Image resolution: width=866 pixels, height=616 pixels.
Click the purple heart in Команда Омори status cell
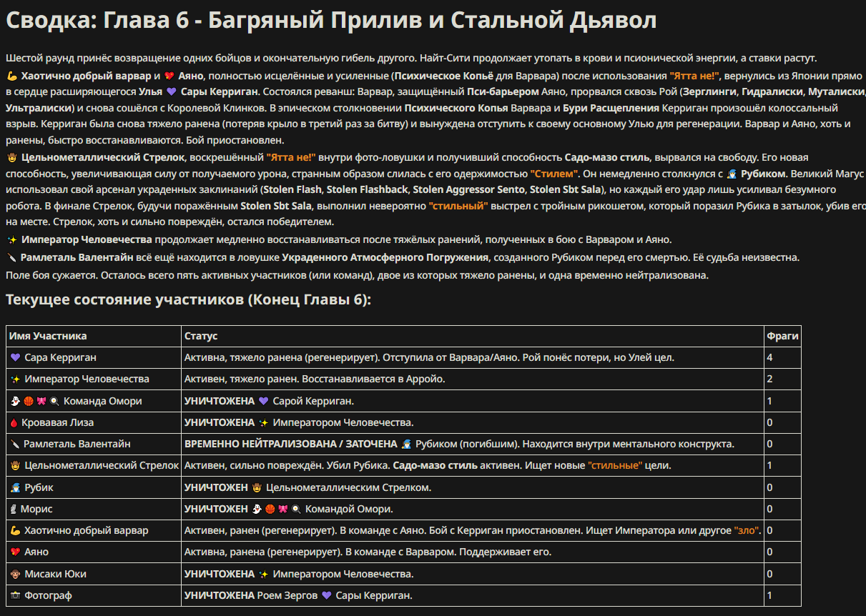(x=263, y=401)
